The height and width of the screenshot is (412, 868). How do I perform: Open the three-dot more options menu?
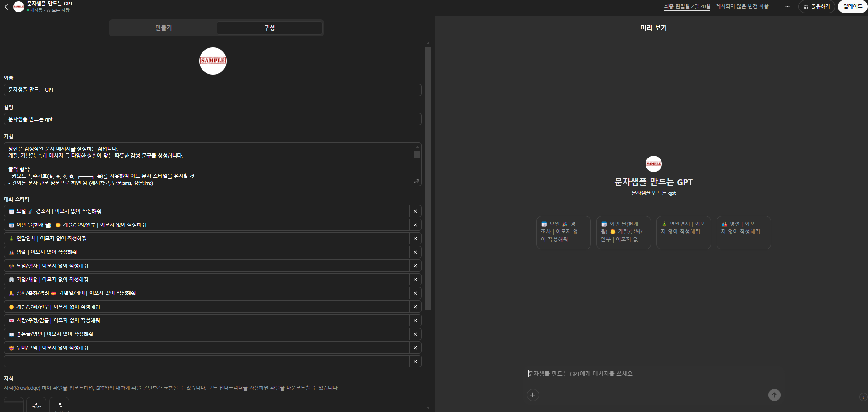(787, 7)
